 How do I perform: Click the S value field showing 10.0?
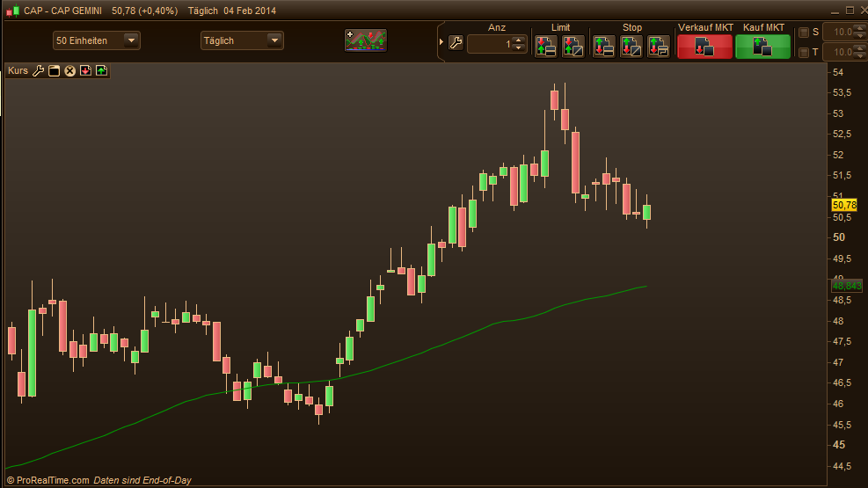tap(839, 32)
